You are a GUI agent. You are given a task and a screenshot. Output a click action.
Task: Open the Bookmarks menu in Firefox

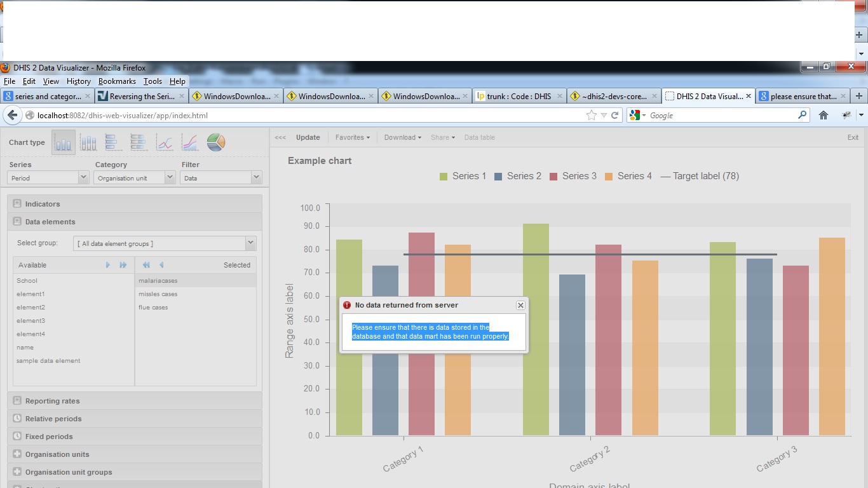click(x=117, y=81)
